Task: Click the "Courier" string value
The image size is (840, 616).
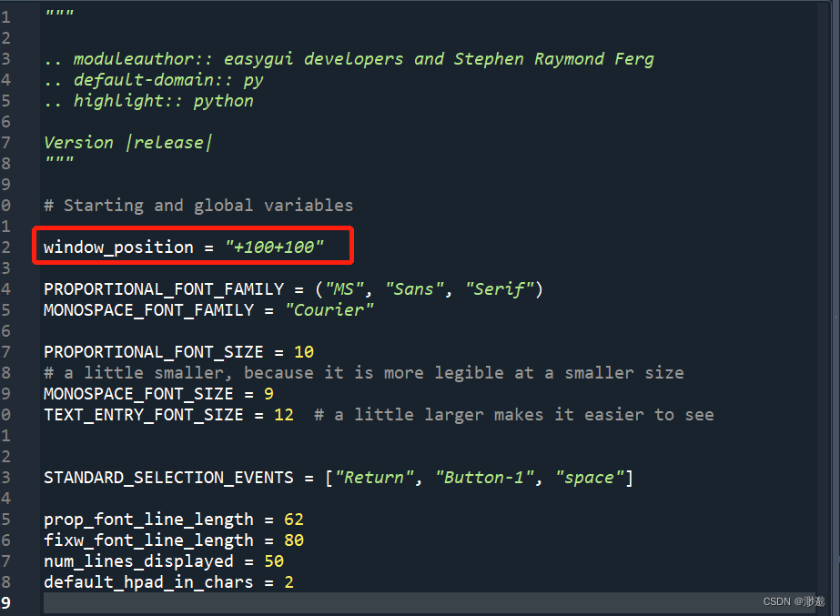Action: [x=329, y=310]
